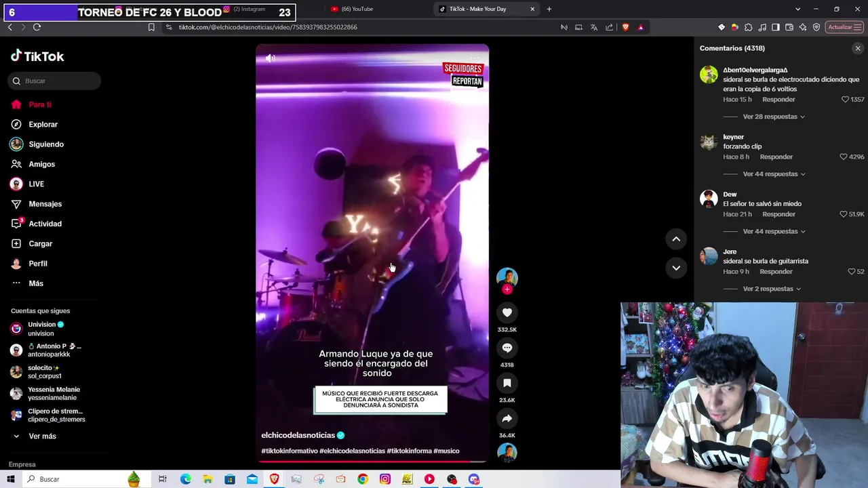Screen dimensions: 868x488
Task: Open Windows Start menu
Action: [x=11, y=479]
